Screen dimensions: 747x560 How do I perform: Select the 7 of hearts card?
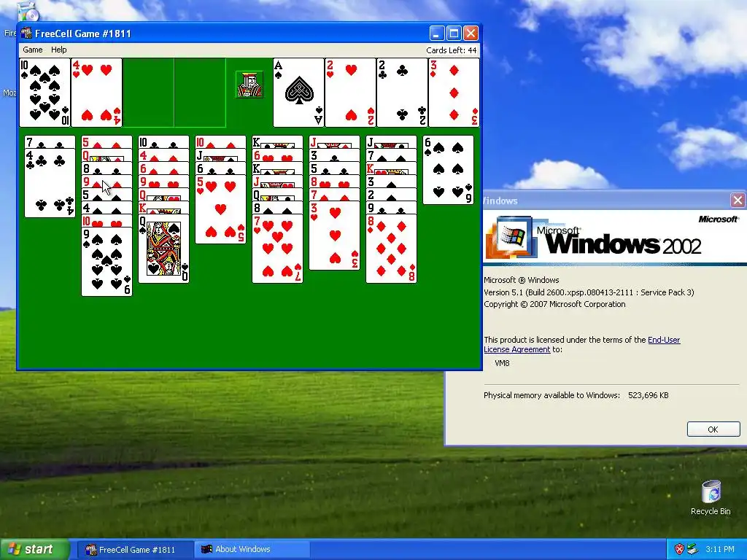click(x=277, y=249)
